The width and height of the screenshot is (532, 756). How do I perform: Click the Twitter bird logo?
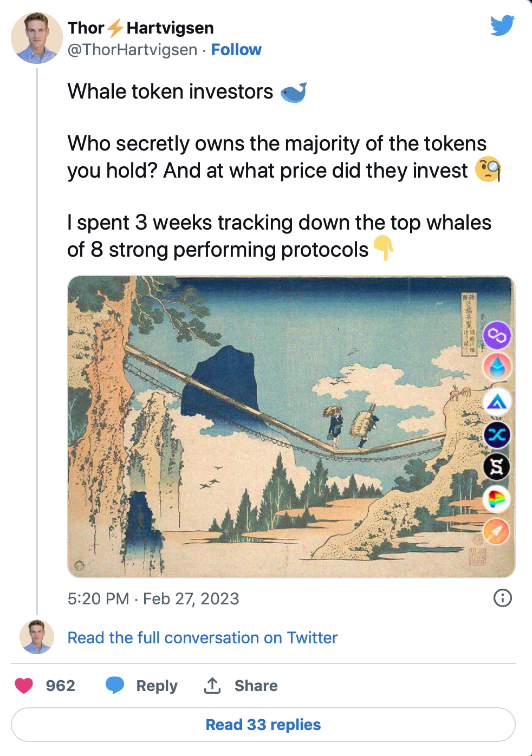(x=502, y=25)
